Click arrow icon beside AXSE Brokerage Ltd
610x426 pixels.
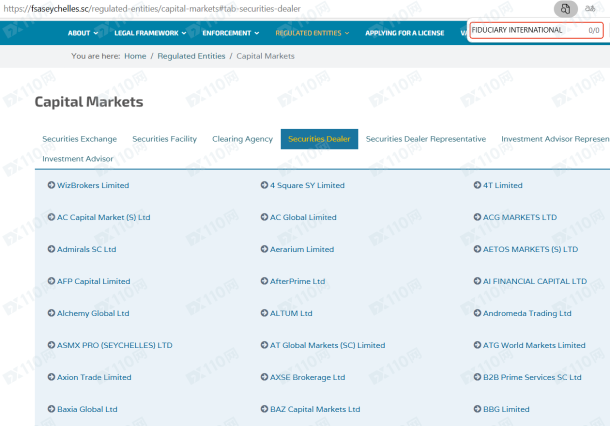[x=264, y=377]
